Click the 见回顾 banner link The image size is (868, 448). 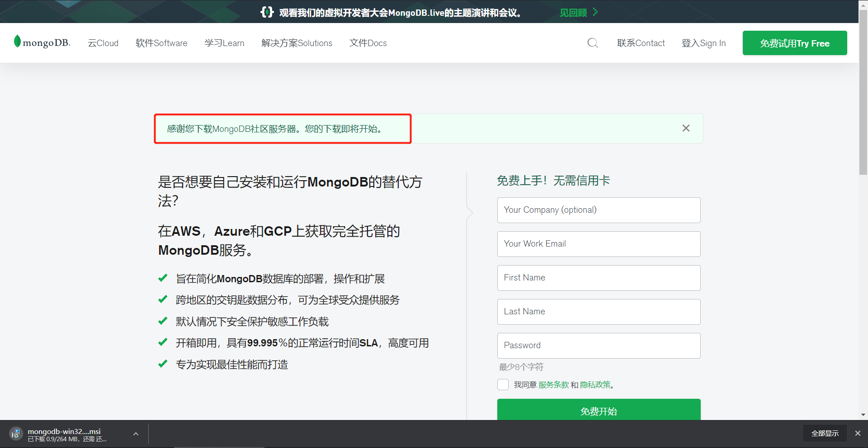[x=573, y=13]
